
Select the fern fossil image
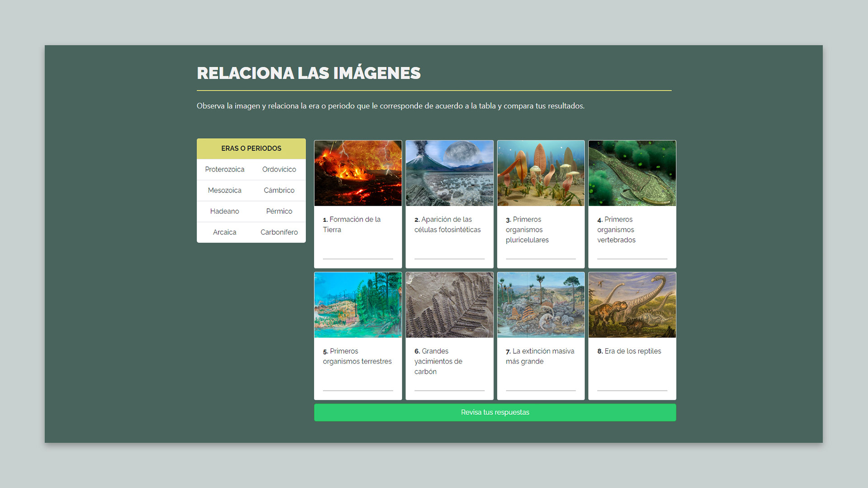[449, 305]
